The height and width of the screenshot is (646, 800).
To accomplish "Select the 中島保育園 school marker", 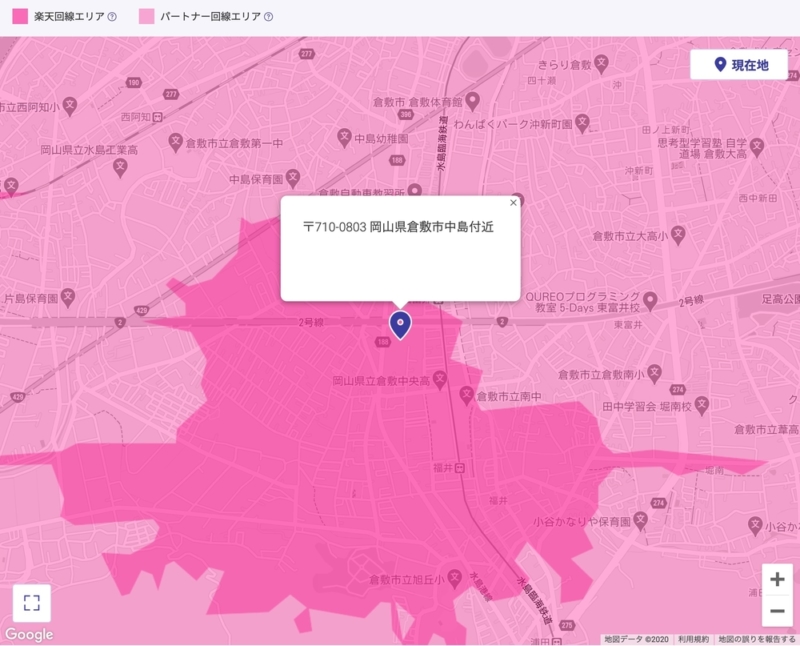I will click(x=292, y=178).
